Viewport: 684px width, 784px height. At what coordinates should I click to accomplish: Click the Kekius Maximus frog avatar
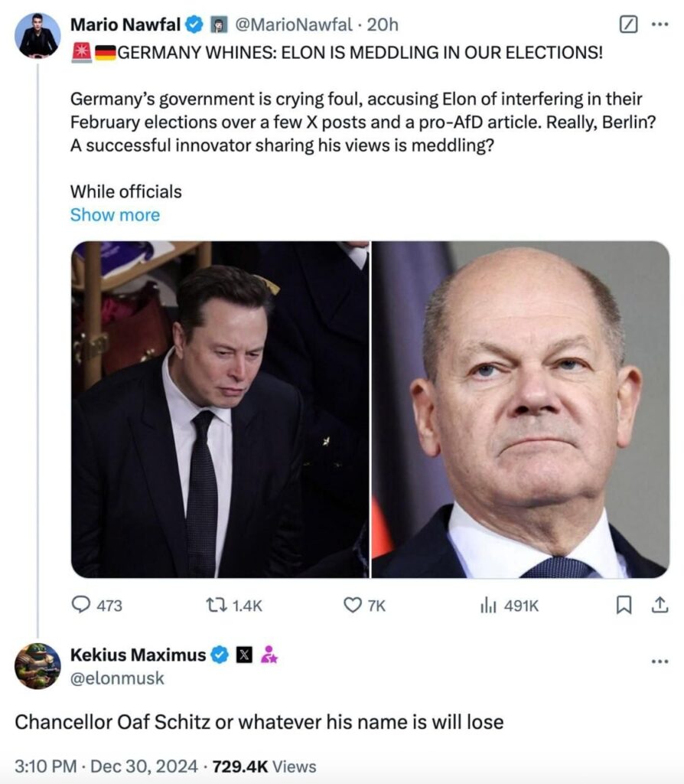37,665
